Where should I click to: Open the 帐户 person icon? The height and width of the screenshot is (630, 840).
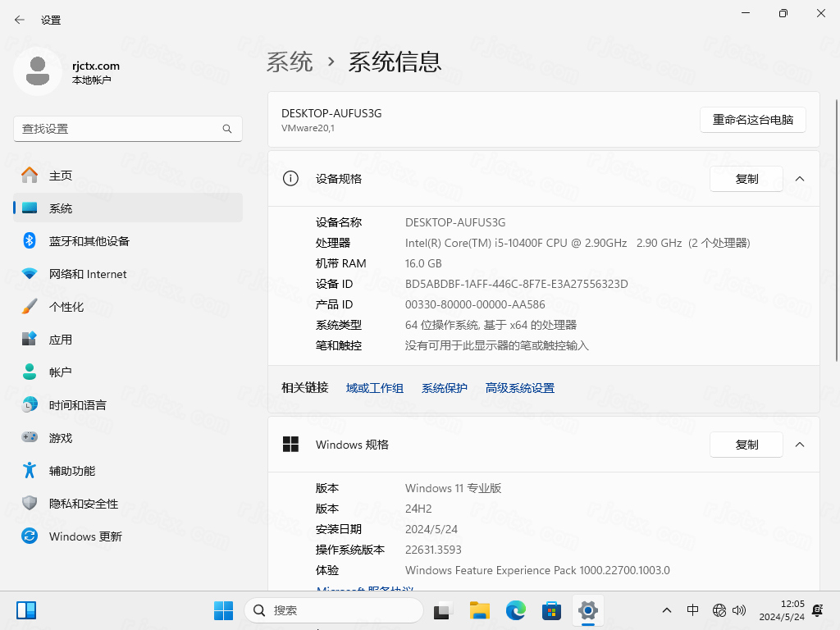tap(30, 372)
